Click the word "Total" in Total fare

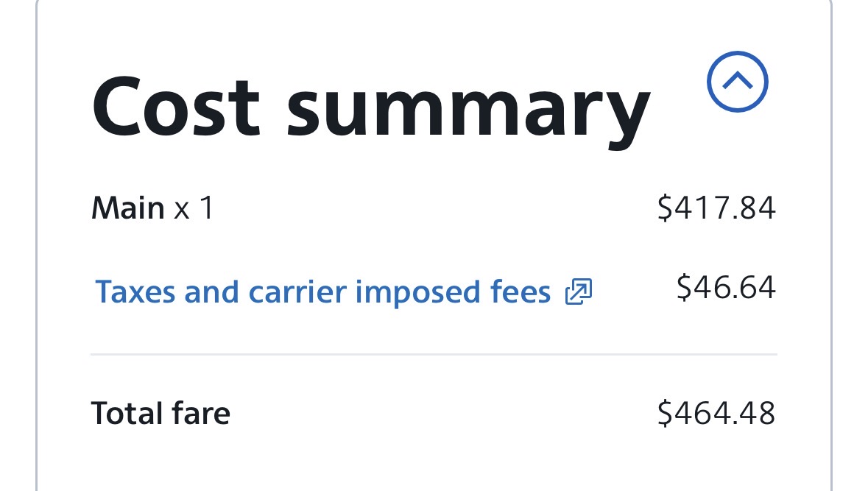pyautogui.click(x=125, y=413)
